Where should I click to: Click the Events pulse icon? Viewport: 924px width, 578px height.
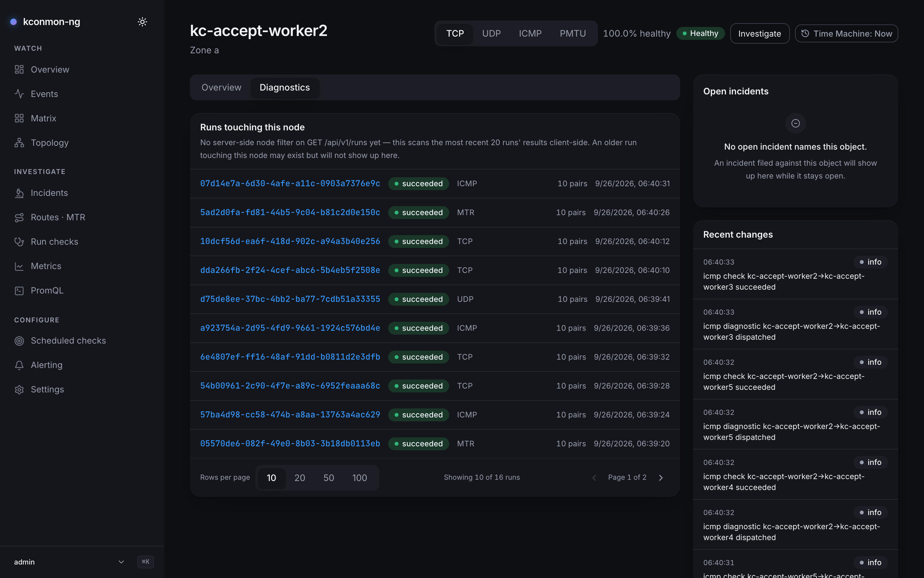[x=19, y=94]
